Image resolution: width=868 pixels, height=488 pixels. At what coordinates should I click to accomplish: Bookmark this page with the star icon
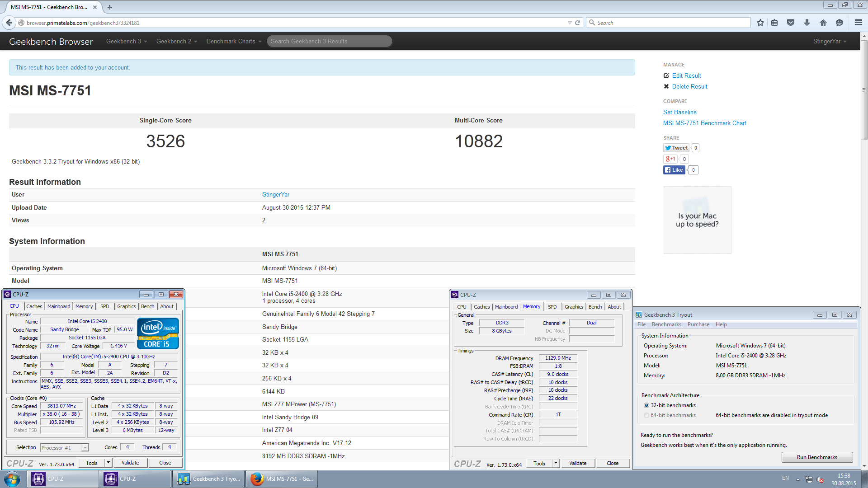click(760, 23)
